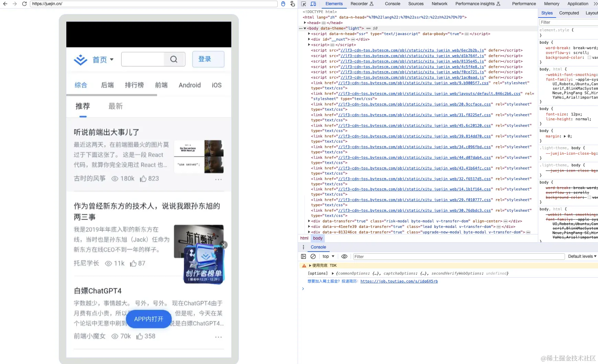Switch to the Elements tab
The height and width of the screenshot is (364, 598).
point(334,4)
